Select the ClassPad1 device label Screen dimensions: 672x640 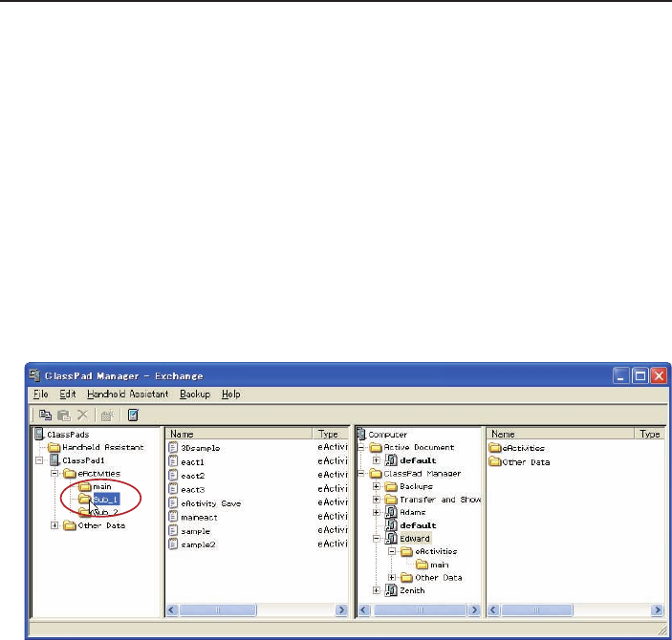point(83,460)
